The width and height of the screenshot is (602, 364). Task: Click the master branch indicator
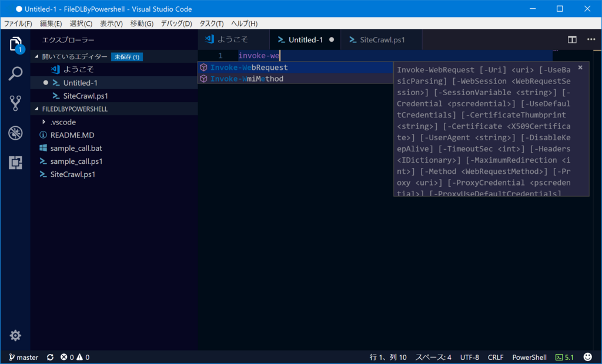pos(24,357)
